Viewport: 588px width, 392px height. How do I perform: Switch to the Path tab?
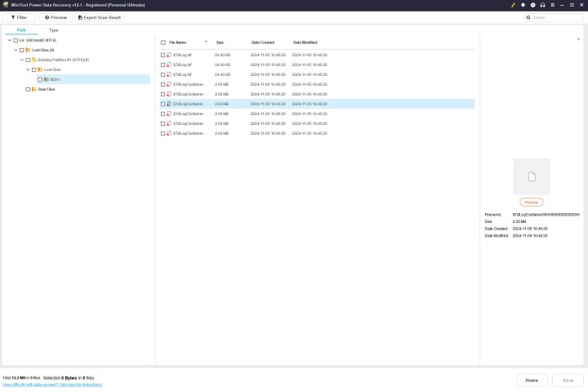(21, 30)
